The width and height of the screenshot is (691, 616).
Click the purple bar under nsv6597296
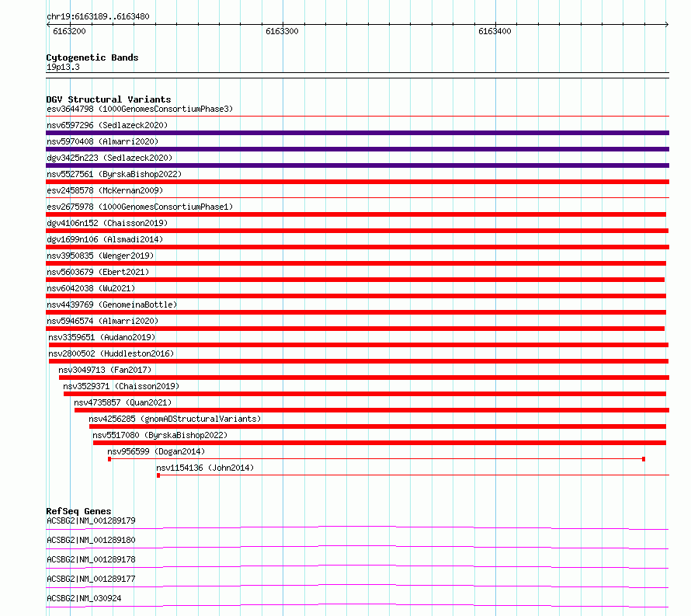pyautogui.click(x=357, y=133)
